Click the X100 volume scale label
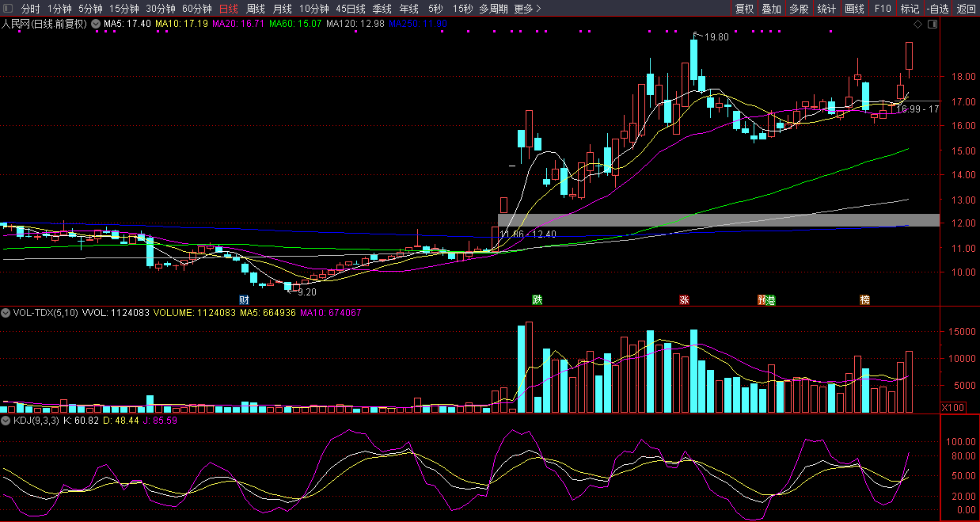 click(952, 407)
